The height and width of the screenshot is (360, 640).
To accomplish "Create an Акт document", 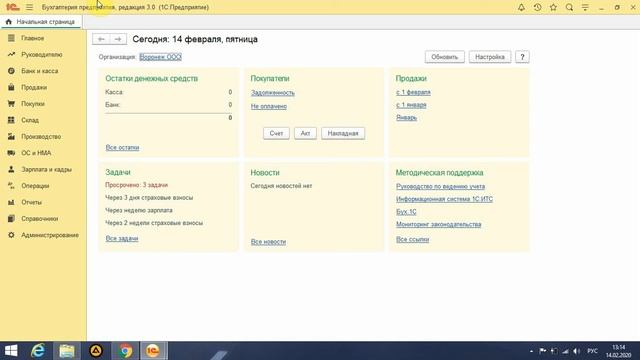I will click(x=305, y=133).
